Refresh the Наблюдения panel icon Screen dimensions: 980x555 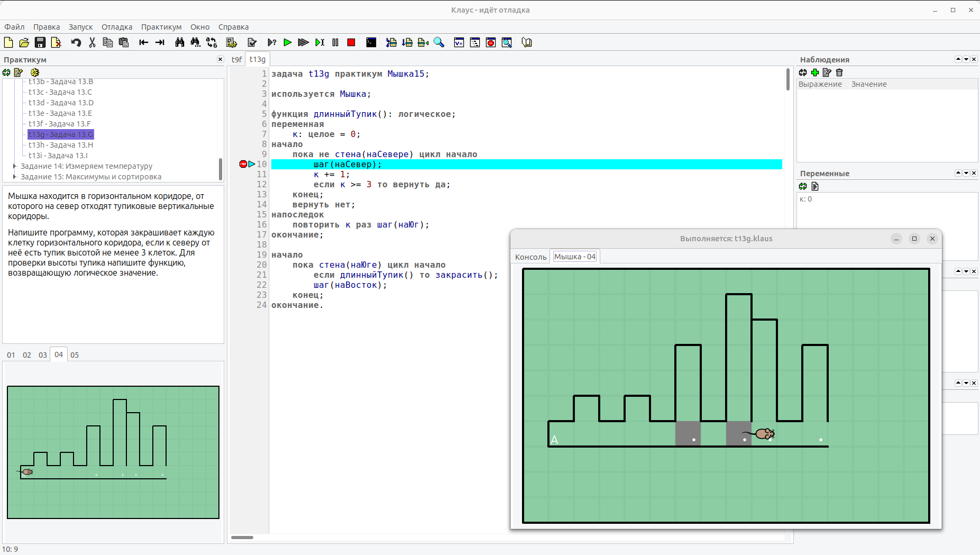pos(803,72)
